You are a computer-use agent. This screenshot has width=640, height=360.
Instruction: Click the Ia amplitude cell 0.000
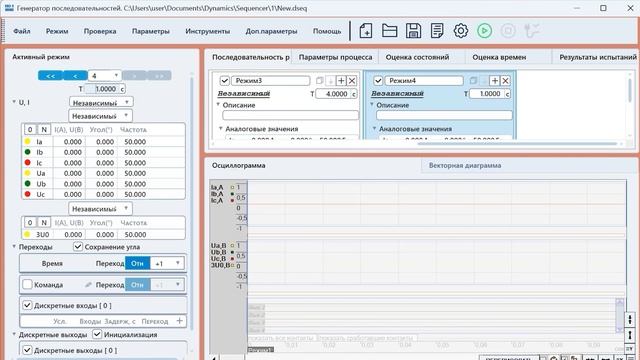(x=73, y=142)
